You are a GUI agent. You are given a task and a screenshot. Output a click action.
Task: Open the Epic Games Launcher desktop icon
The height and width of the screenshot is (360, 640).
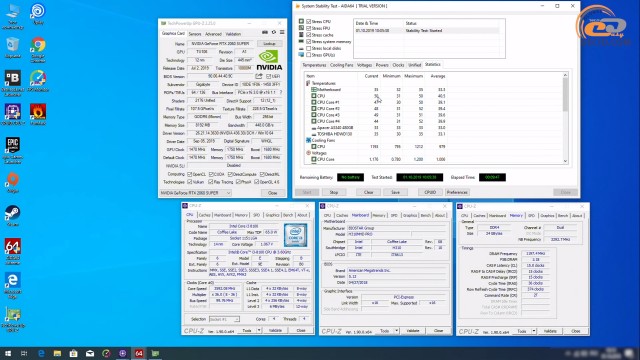pyautogui.click(x=13, y=150)
